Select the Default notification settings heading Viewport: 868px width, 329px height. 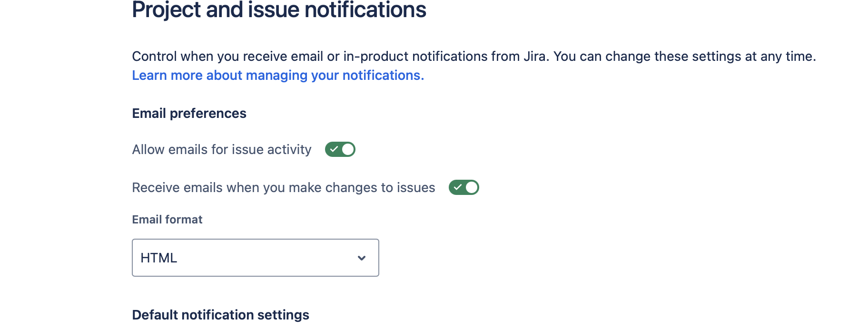[220, 315]
